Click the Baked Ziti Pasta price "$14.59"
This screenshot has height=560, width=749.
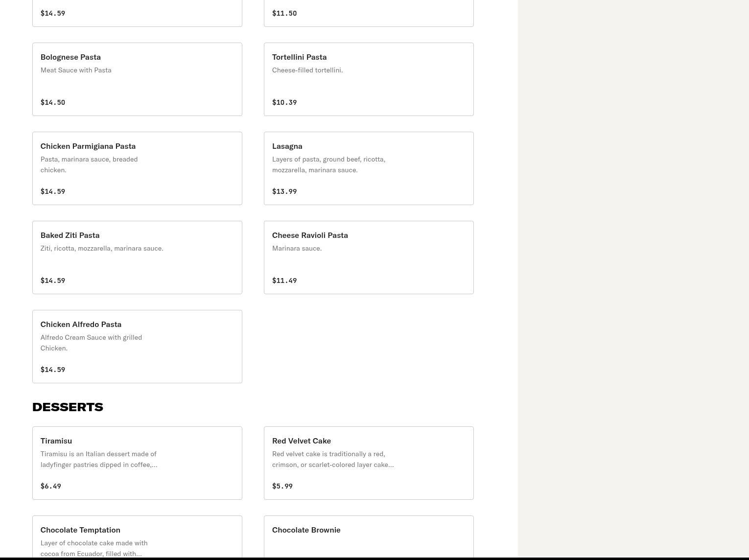coord(53,280)
